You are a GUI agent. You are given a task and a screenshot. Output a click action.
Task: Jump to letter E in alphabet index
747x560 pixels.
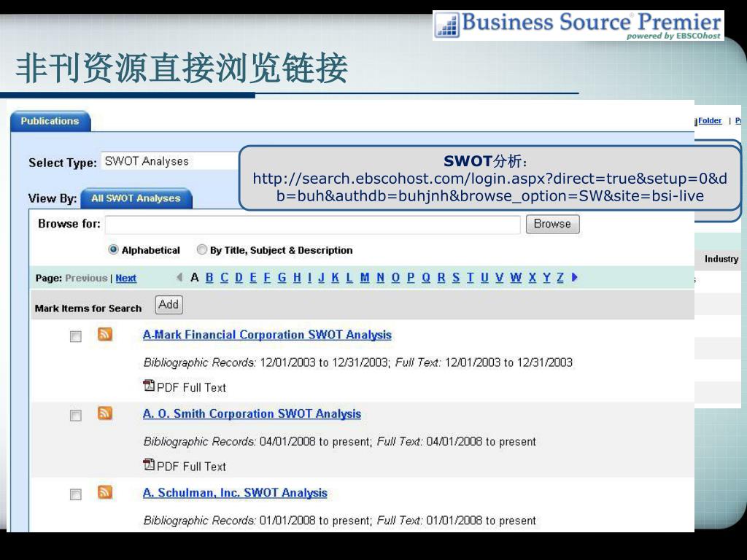[x=253, y=278]
